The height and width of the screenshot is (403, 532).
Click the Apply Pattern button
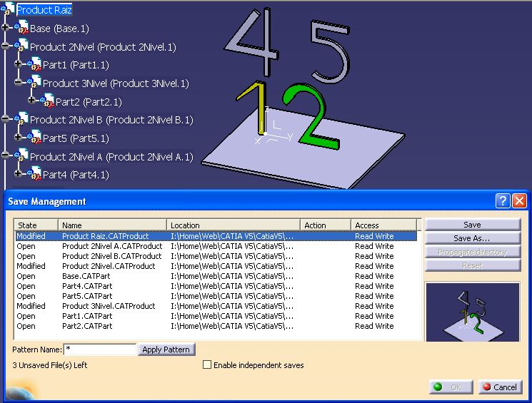click(166, 350)
